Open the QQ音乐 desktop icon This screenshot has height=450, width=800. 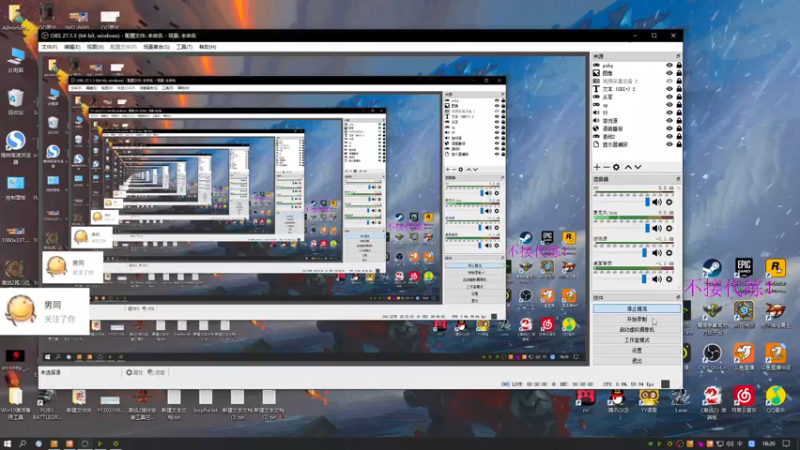(x=775, y=399)
